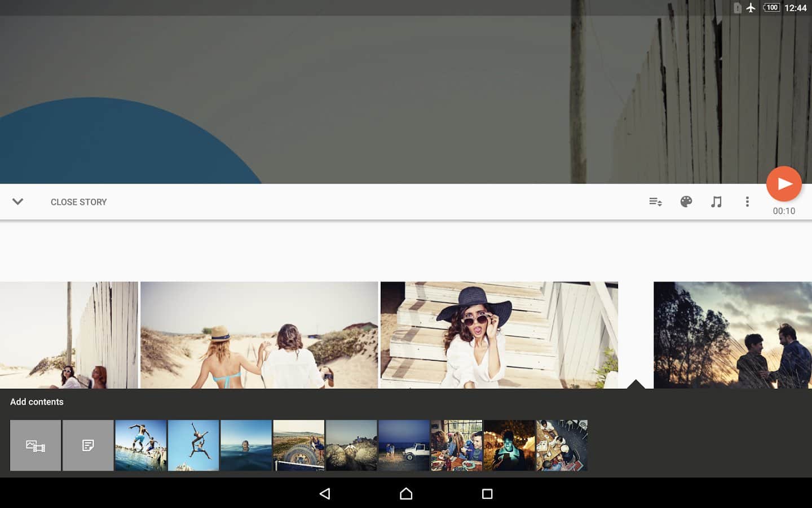Open the color palette theme picker
This screenshot has width=812, height=508.
pos(686,202)
